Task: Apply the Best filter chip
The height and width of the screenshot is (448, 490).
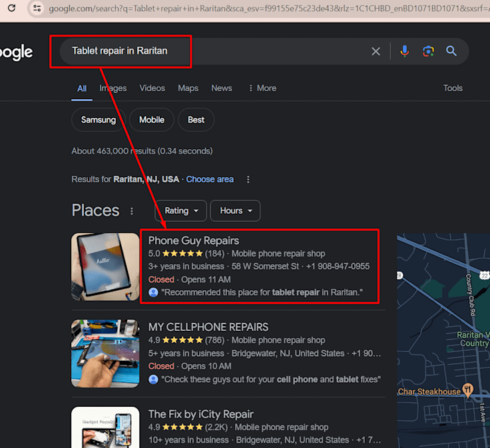Action: pyautogui.click(x=196, y=120)
